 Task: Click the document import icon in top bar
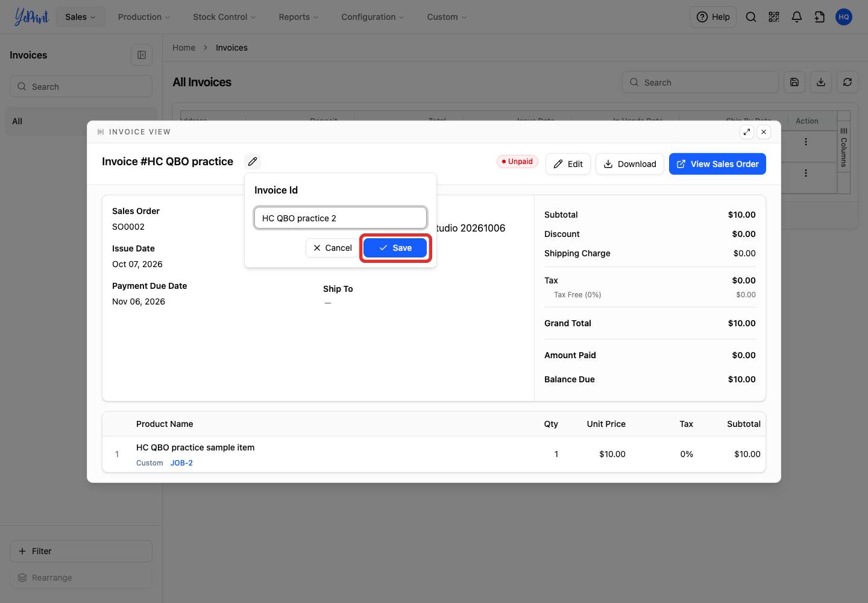tap(820, 17)
